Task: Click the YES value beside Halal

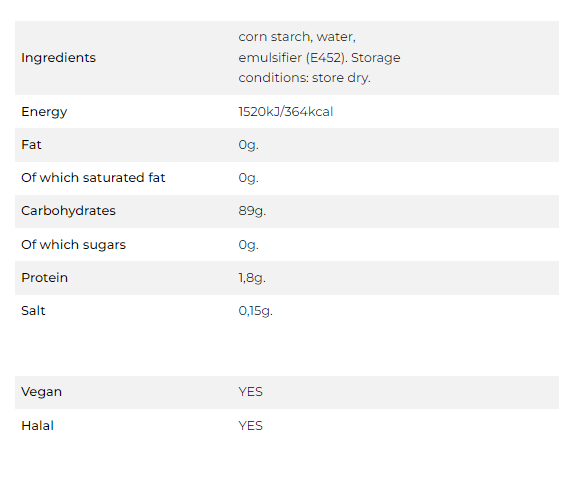Action: pyautogui.click(x=250, y=426)
